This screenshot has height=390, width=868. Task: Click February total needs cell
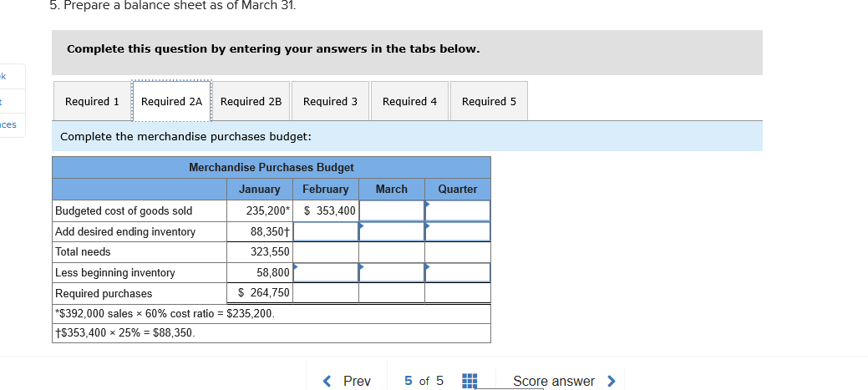(x=326, y=251)
